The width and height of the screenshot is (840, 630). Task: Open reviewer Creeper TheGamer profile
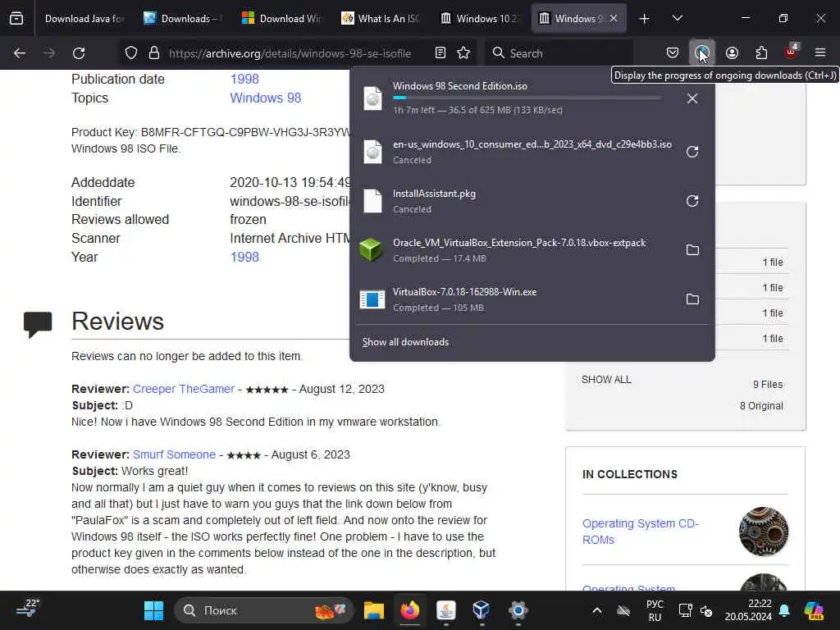[x=184, y=389]
